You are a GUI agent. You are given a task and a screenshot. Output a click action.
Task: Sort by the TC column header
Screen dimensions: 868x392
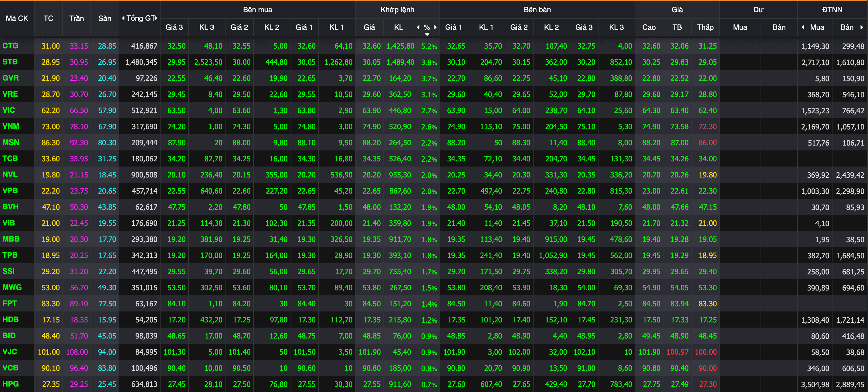pyautogui.click(x=48, y=19)
